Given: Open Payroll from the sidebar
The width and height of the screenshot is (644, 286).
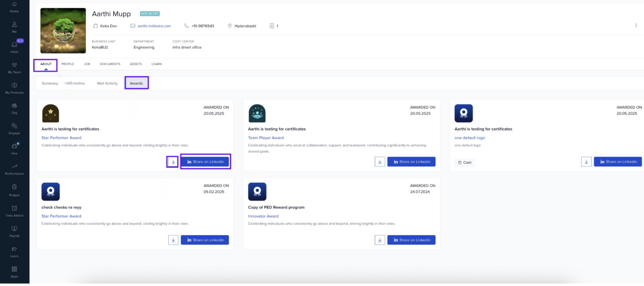Looking at the screenshot, I should [14, 231].
